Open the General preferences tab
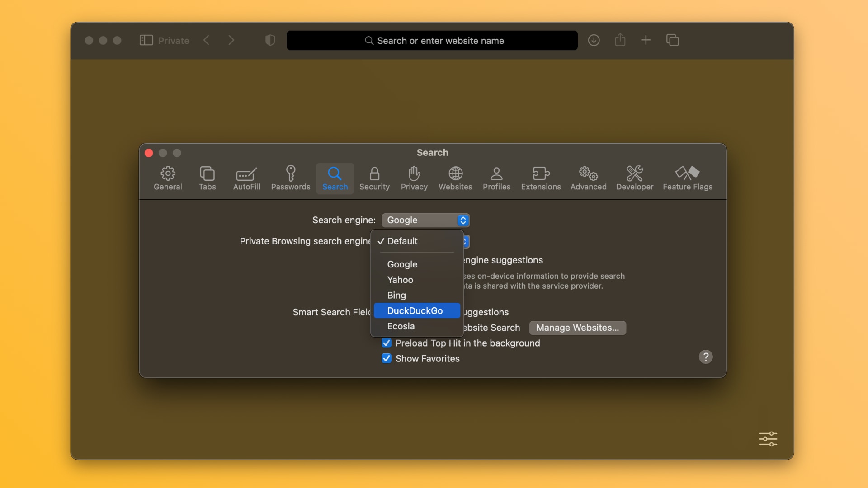Screen dimensions: 868x488 [168, 177]
